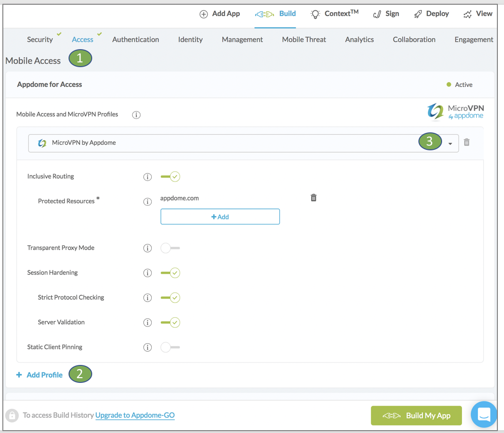Open the Authentication tab
The height and width of the screenshot is (433, 504).
click(x=136, y=40)
